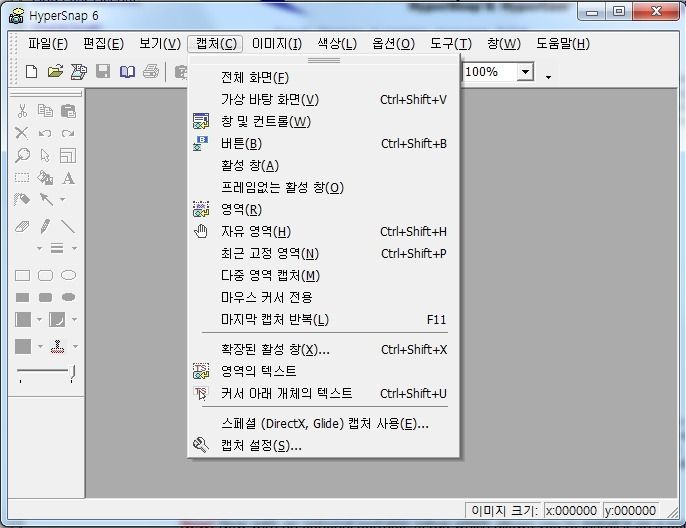
Task: Choose 프레임없는 활성 창(O)
Action: tap(324, 188)
